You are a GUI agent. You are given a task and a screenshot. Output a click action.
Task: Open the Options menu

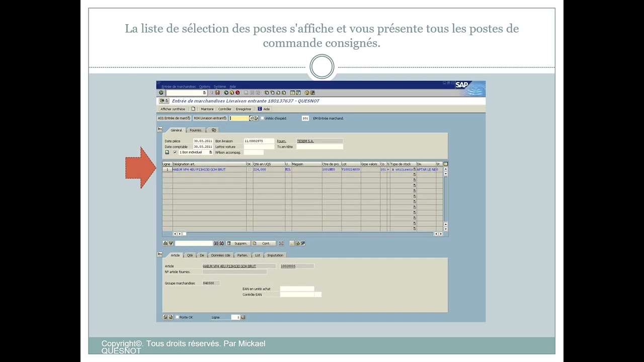205,86
